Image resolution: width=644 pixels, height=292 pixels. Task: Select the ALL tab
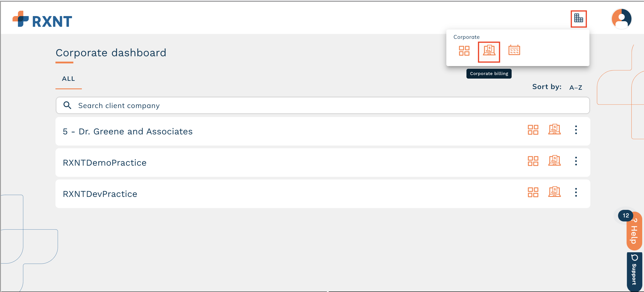point(68,79)
